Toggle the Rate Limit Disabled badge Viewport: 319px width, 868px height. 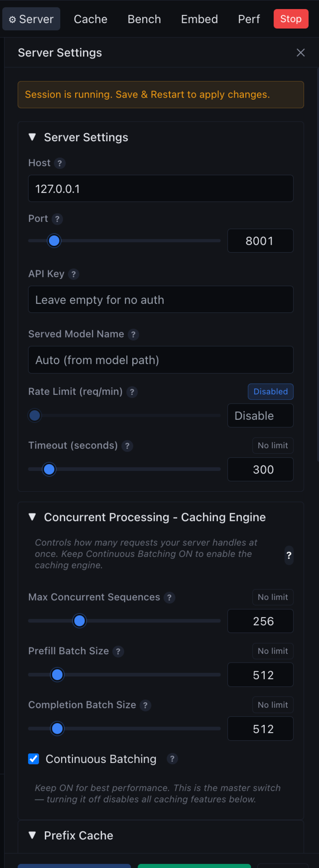pos(270,392)
